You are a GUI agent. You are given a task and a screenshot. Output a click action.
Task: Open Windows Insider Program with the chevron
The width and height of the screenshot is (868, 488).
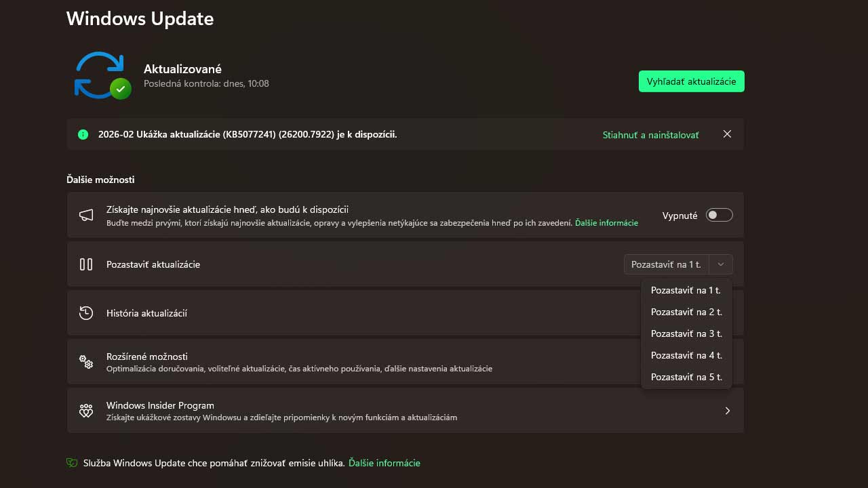coord(728,411)
